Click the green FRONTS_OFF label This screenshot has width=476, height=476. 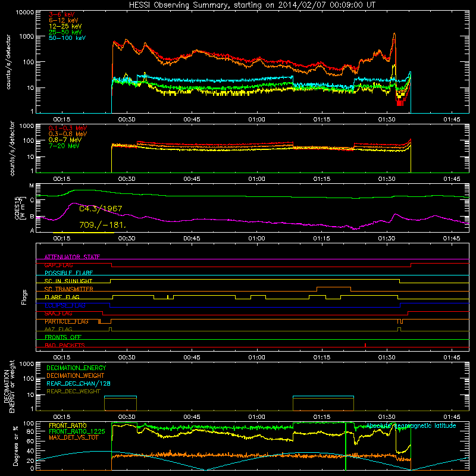pyautogui.click(x=63, y=337)
